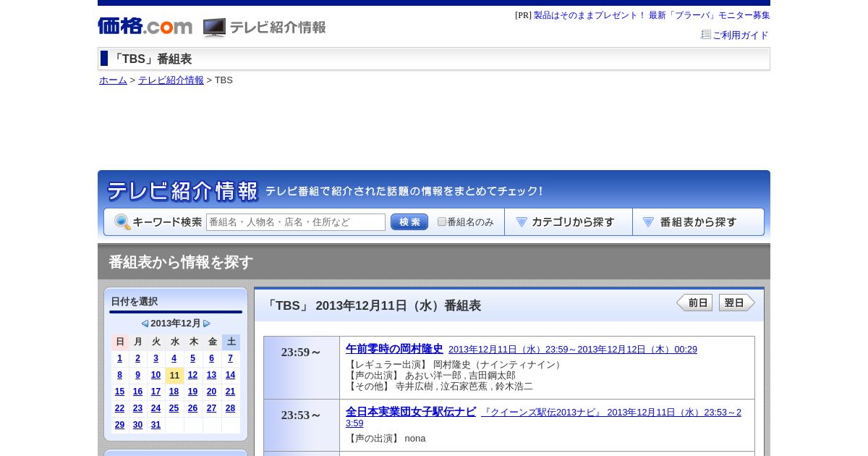Select December 20 in calendar

pos(211,392)
